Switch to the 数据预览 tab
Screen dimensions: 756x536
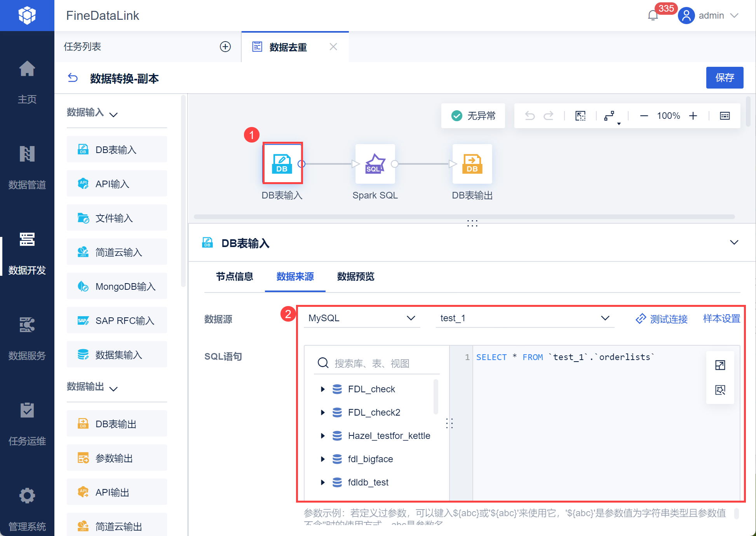click(355, 277)
